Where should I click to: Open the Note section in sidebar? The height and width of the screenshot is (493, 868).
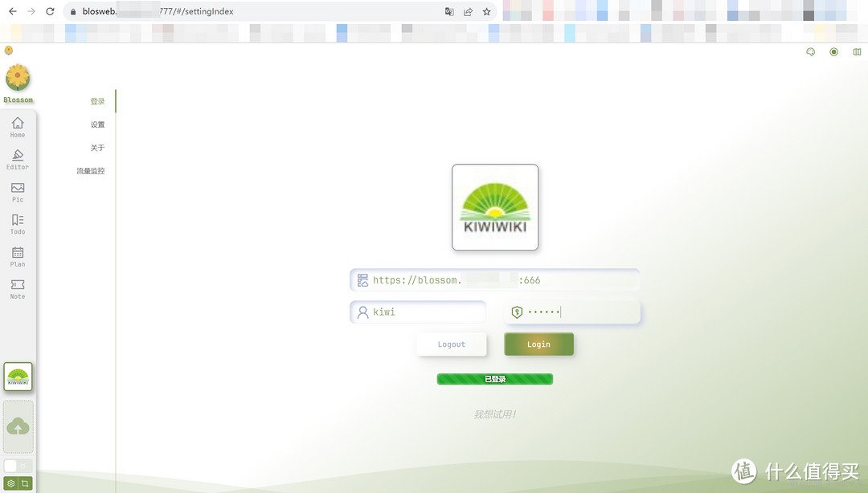pyautogui.click(x=18, y=289)
